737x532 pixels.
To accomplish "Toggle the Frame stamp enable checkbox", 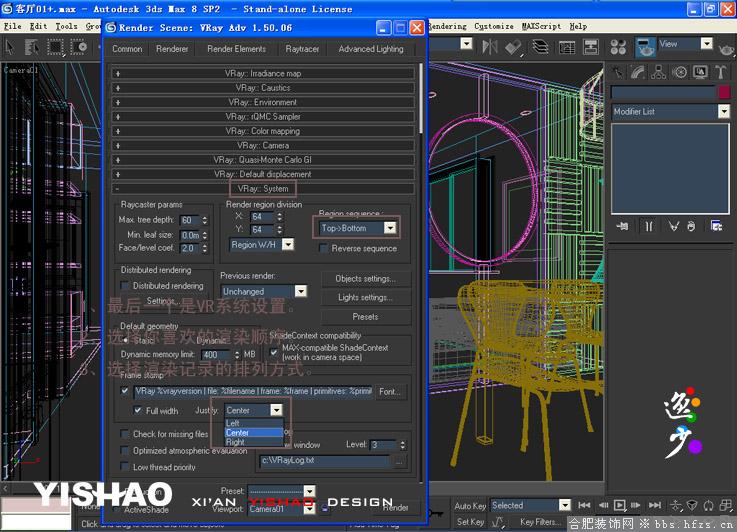I will pyautogui.click(x=125, y=391).
